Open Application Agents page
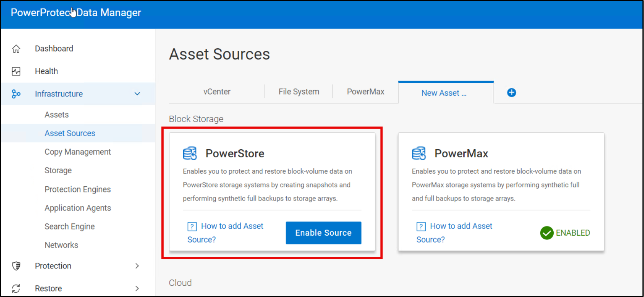This screenshot has width=644, height=297. (78, 208)
